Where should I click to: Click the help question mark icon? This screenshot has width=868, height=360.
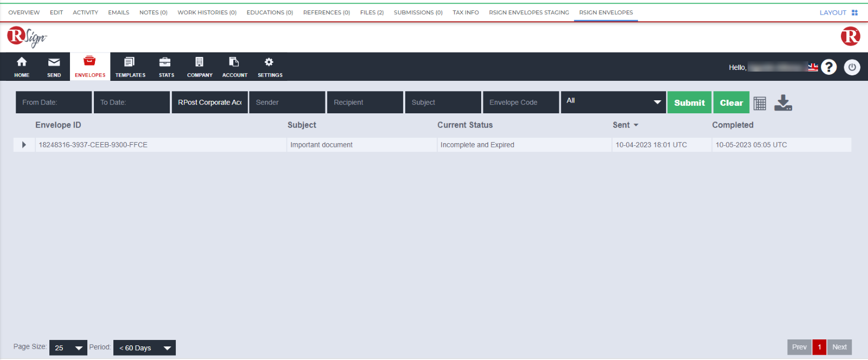pos(828,67)
